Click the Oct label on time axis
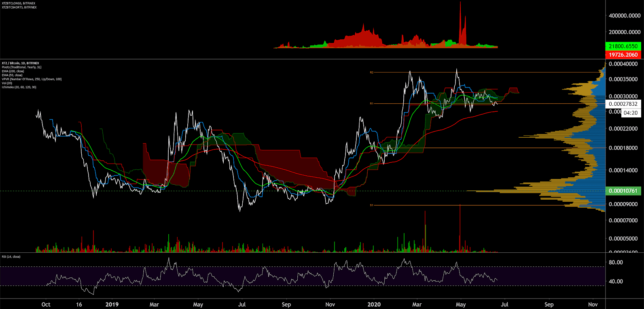 click(46, 305)
